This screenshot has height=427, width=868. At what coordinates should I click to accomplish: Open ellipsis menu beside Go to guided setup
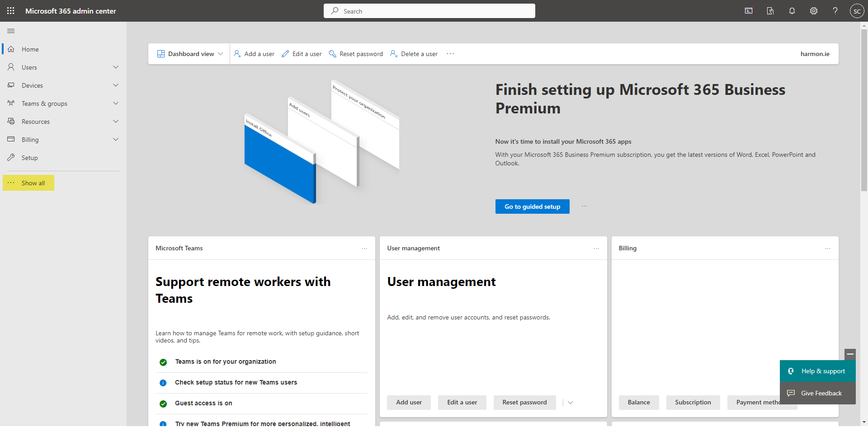pos(584,206)
